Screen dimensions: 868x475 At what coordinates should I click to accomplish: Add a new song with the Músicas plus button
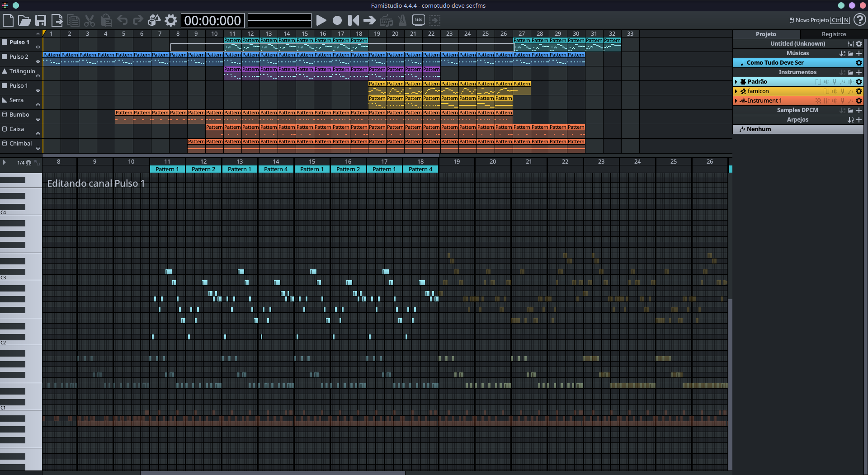pos(859,53)
